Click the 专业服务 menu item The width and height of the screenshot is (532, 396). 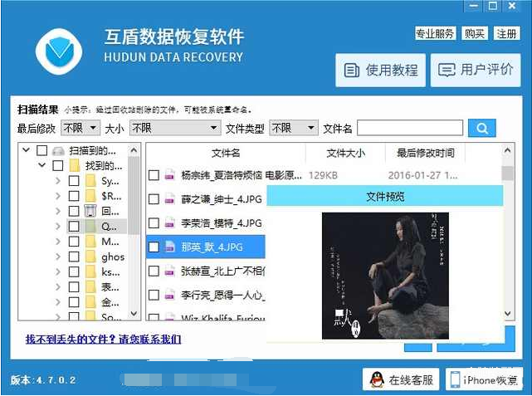(435, 33)
